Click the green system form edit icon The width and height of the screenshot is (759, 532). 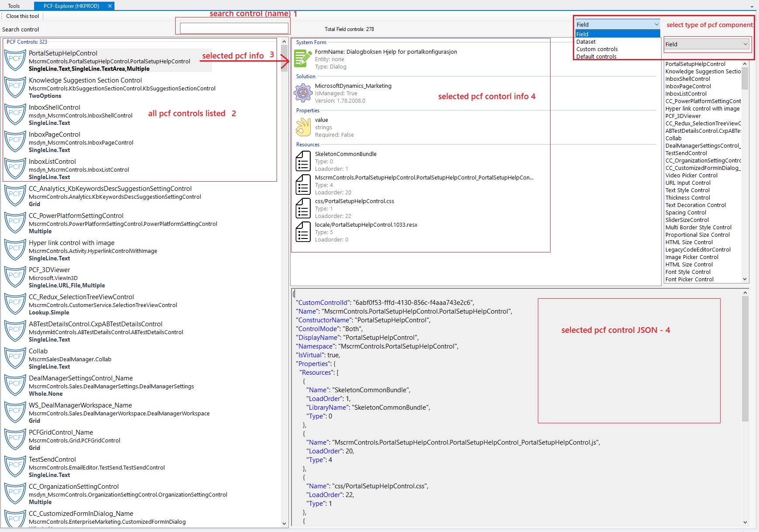click(303, 58)
